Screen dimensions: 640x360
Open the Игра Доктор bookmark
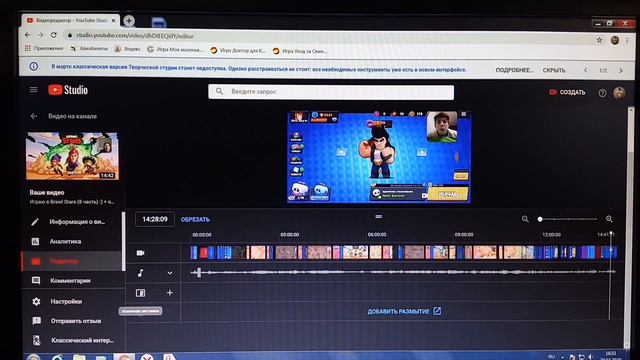[238, 51]
